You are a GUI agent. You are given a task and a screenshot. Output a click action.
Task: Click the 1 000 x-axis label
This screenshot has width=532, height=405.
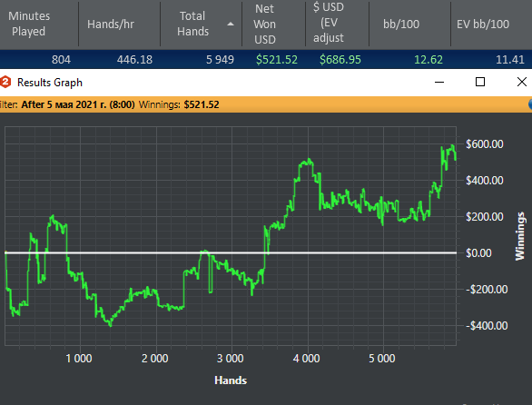79,358
